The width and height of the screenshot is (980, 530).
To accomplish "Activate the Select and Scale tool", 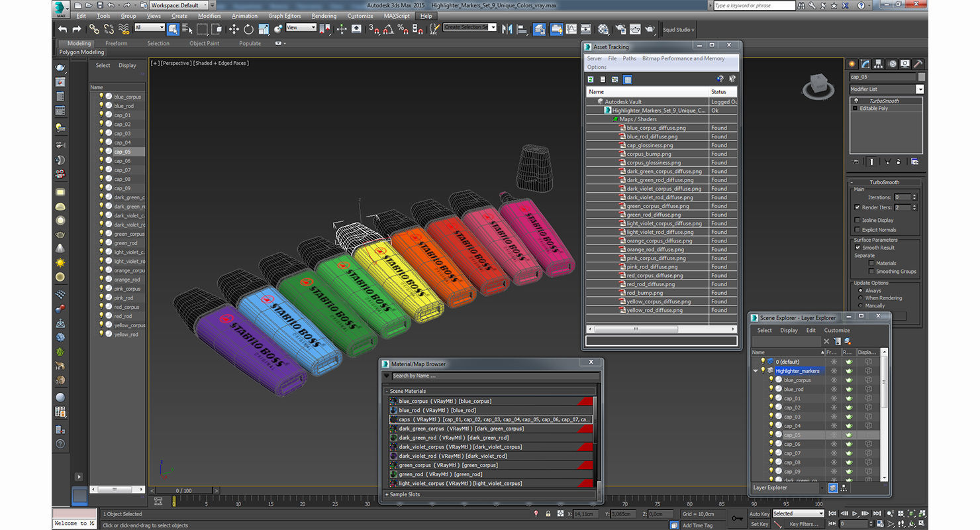I will click(x=264, y=29).
